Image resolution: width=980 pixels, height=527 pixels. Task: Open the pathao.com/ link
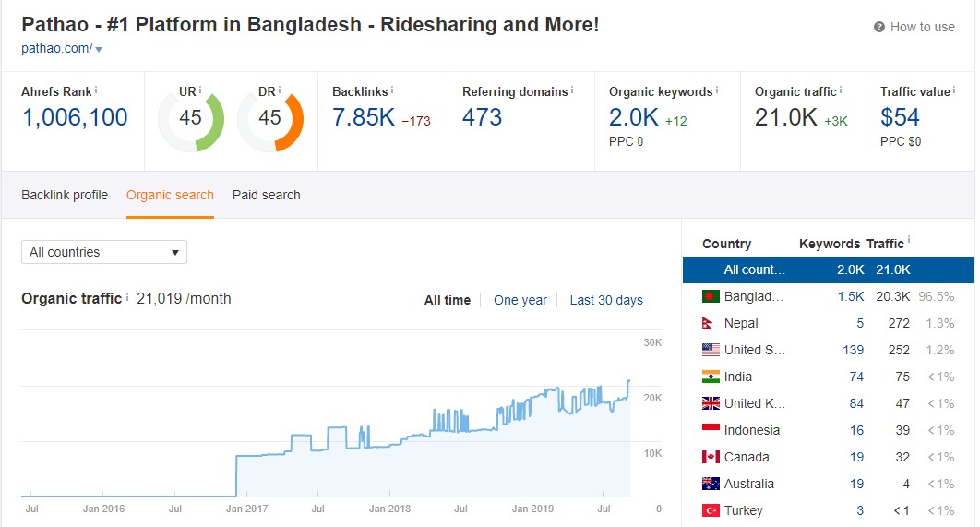tap(57, 48)
